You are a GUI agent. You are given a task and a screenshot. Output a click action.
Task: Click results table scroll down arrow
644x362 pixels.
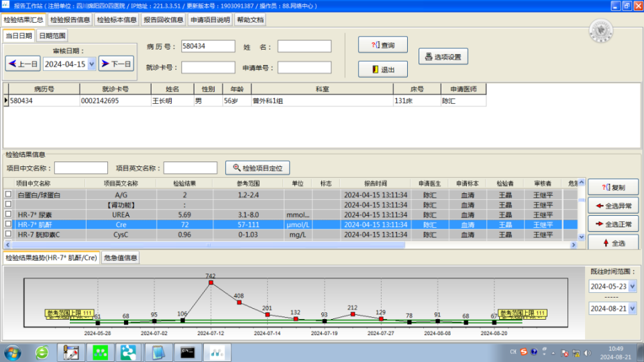[x=581, y=237]
